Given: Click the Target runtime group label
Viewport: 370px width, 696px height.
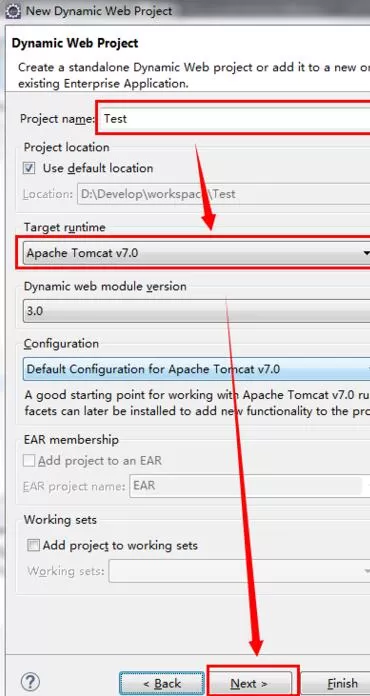Looking at the screenshot, I should tap(65, 227).
